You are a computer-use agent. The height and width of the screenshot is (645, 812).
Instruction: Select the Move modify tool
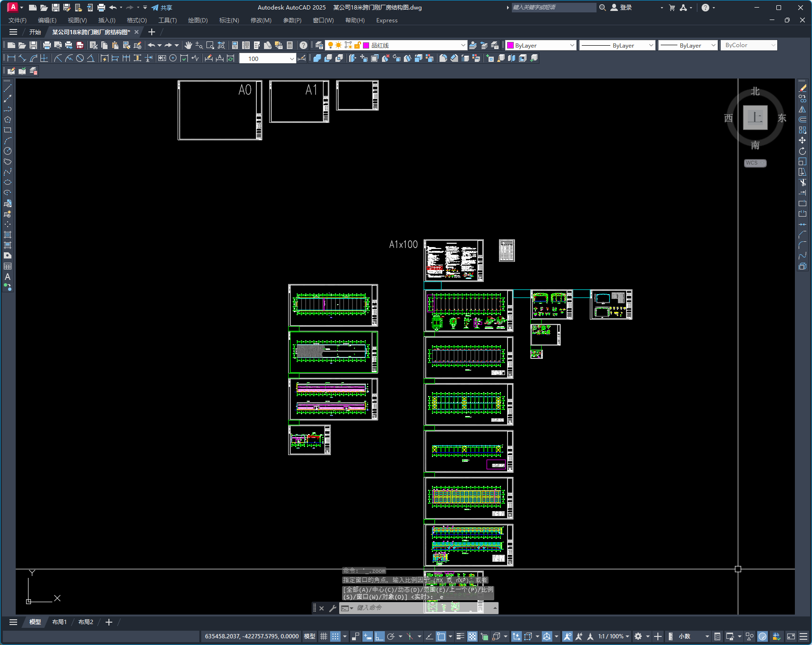pyautogui.click(x=802, y=140)
